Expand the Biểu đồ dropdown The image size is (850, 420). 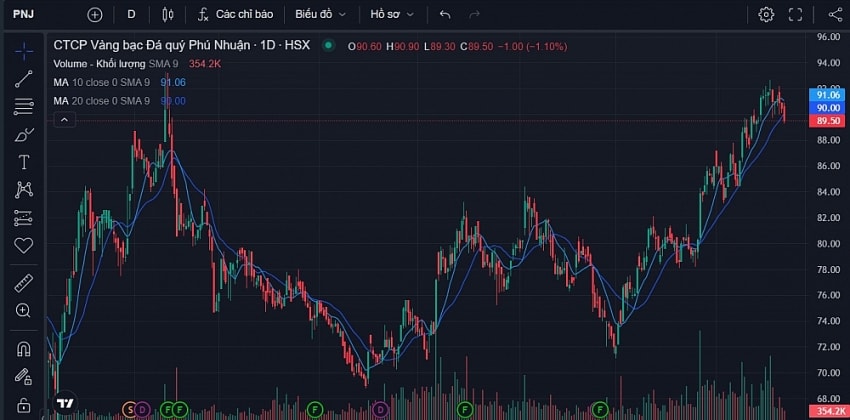(x=320, y=15)
